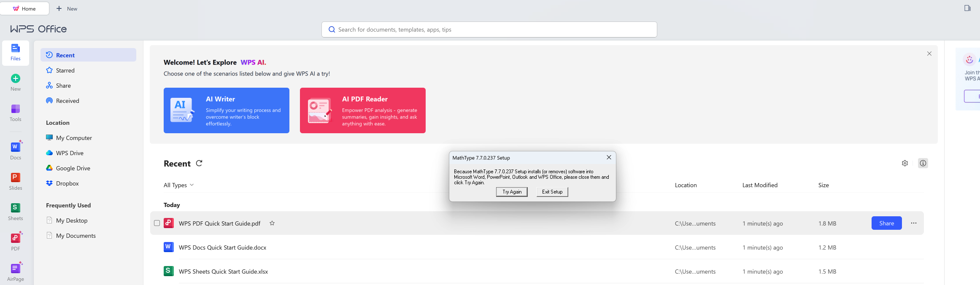Viewport: 980px width, 285px height.
Task: Click Try Again in MathType Setup dialog
Action: point(512,192)
